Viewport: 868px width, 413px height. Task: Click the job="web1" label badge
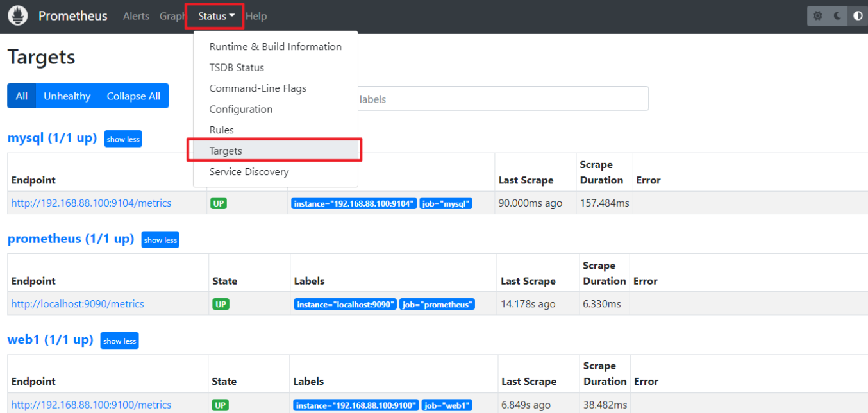(447, 405)
